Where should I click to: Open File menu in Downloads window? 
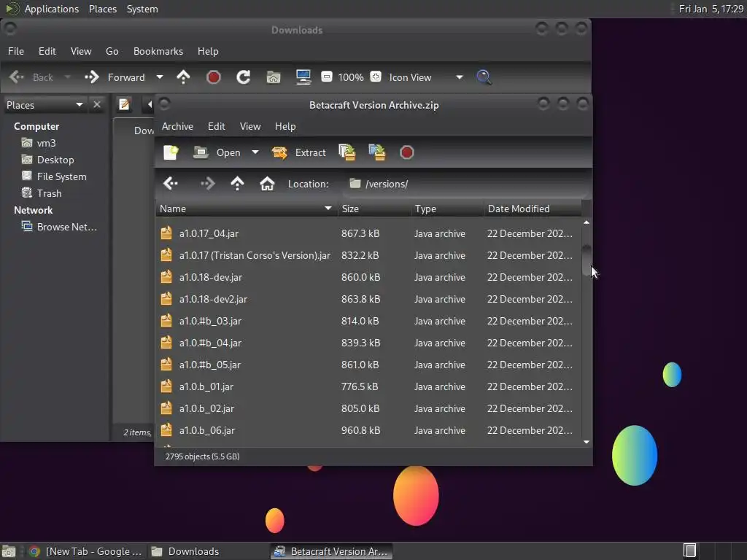pyautogui.click(x=16, y=51)
